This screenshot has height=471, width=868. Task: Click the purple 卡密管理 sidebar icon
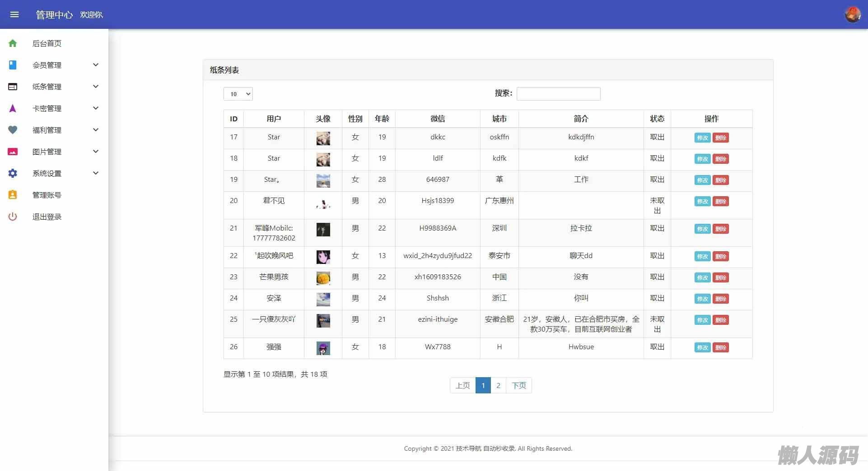[x=13, y=108]
